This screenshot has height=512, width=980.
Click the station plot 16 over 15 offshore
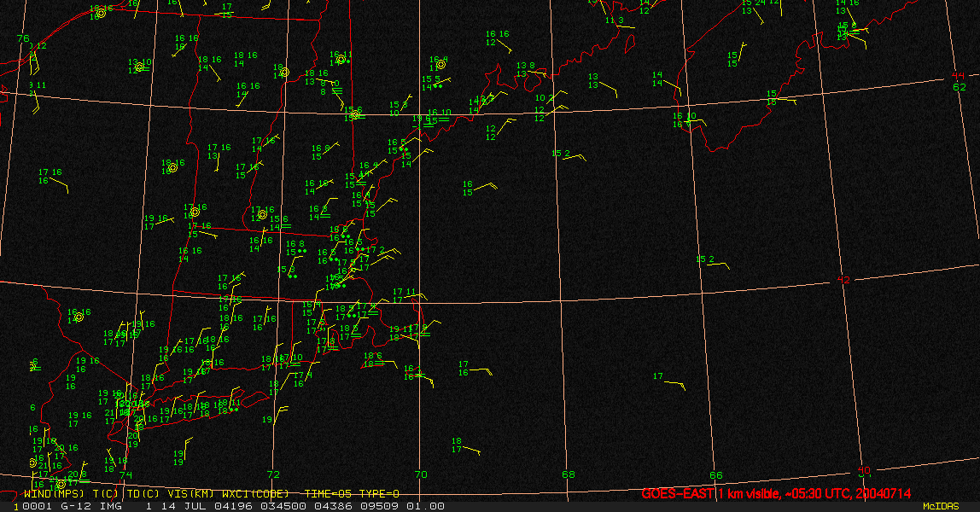468,189
